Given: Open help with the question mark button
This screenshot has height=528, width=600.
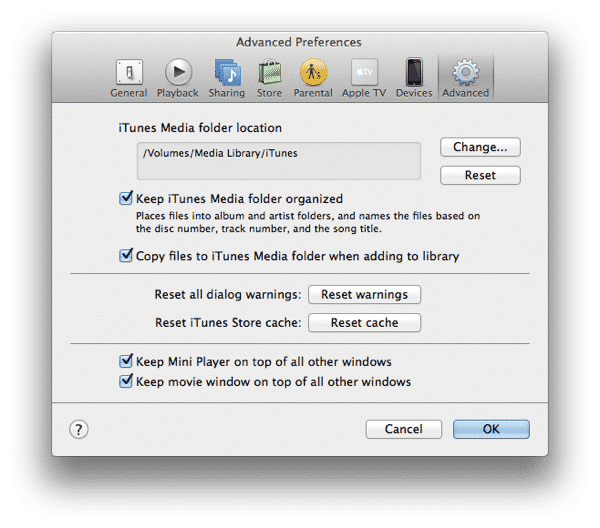Looking at the screenshot, I should pyautogui.click(x=80, y=429).
